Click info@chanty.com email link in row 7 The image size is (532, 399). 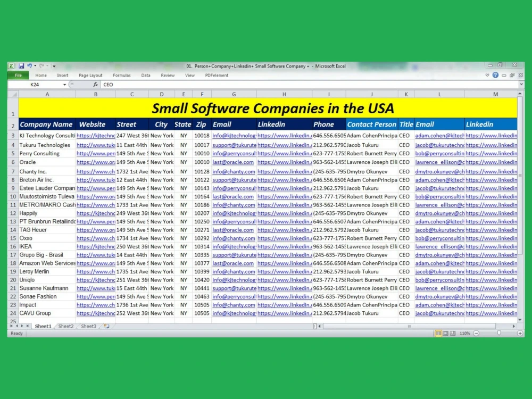pyautogui.click(x=234, y=171)
